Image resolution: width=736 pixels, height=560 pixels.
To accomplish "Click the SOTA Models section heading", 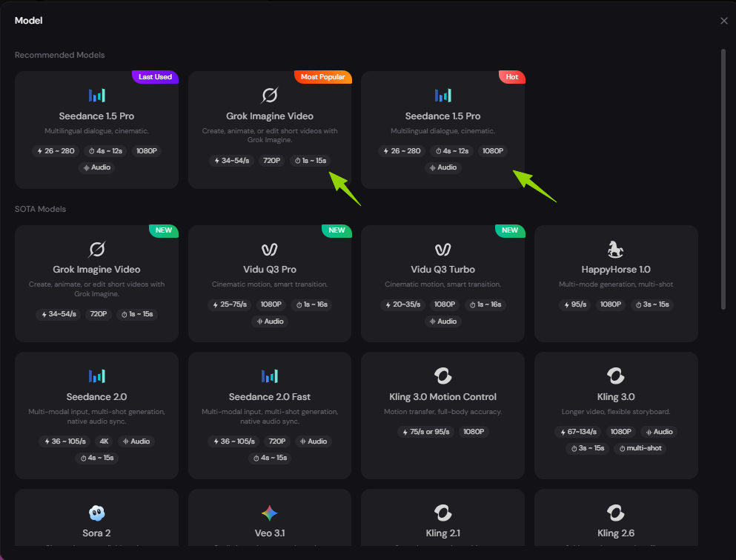I will (40, 209).
